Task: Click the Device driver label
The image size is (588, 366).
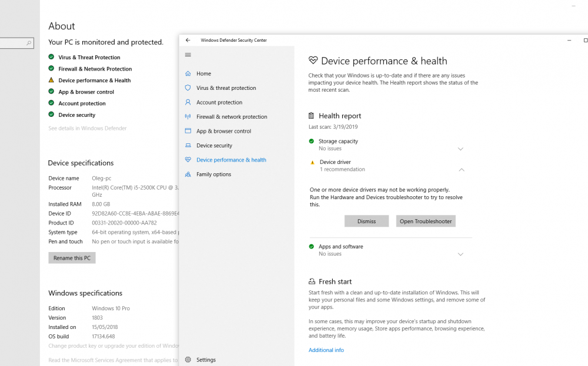Action: pos(335,162)
